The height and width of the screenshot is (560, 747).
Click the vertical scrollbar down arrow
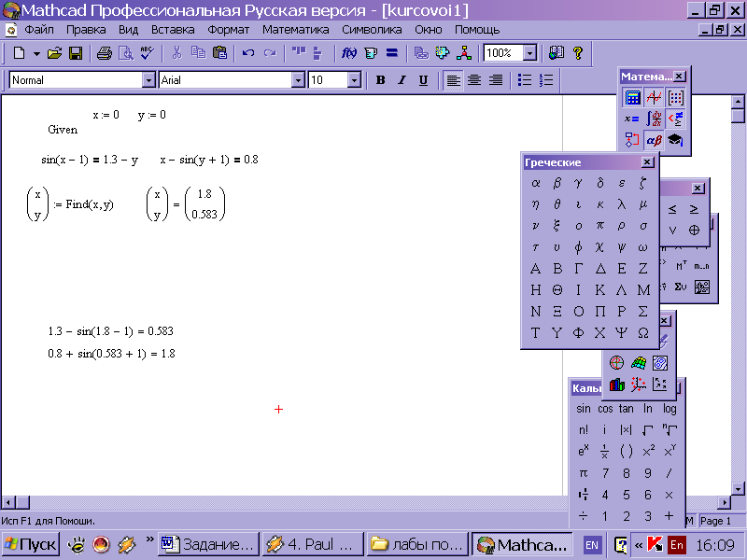pos(738,488)
